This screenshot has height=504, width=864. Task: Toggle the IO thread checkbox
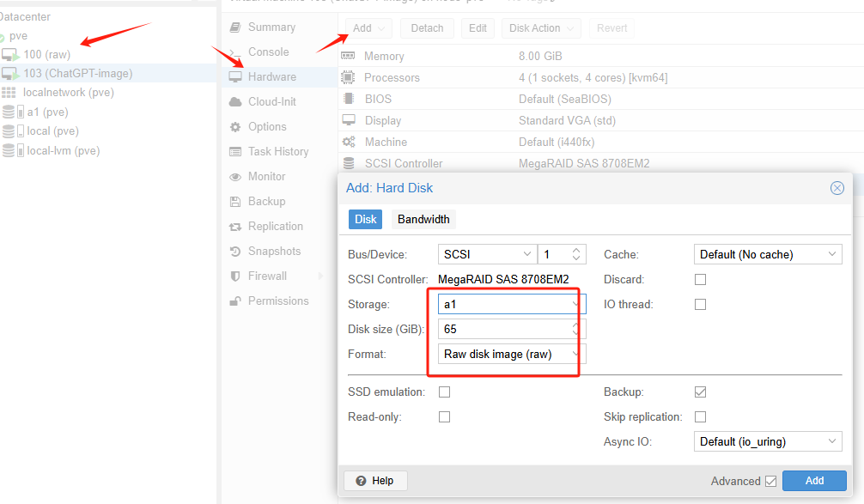click(700, 305)
